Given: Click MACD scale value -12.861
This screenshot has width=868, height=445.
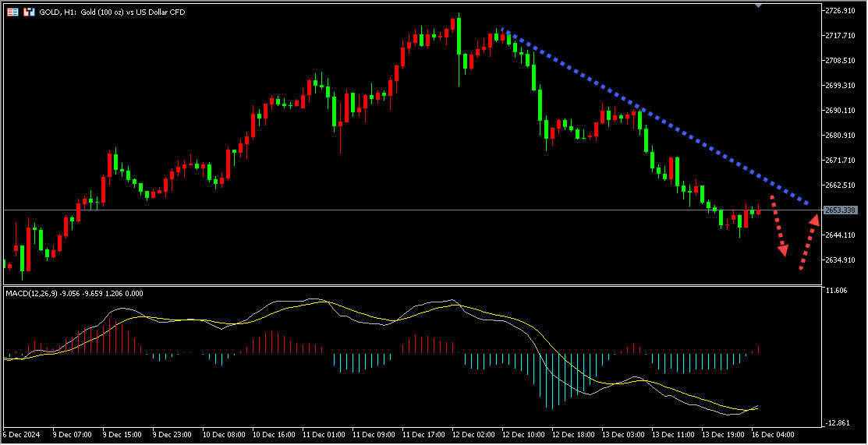Looking at the screenshot, I should coord(838,423).
